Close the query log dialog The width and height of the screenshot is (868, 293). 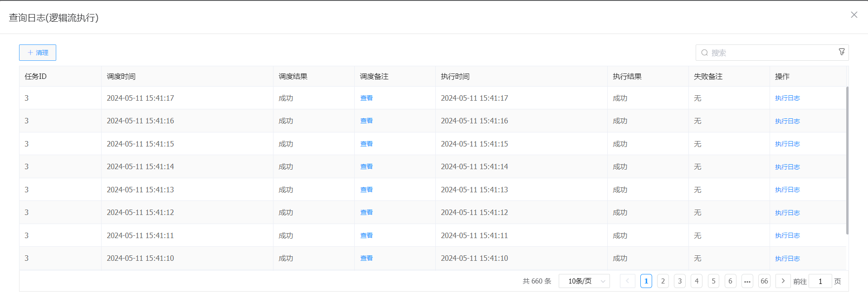point(854,15)
